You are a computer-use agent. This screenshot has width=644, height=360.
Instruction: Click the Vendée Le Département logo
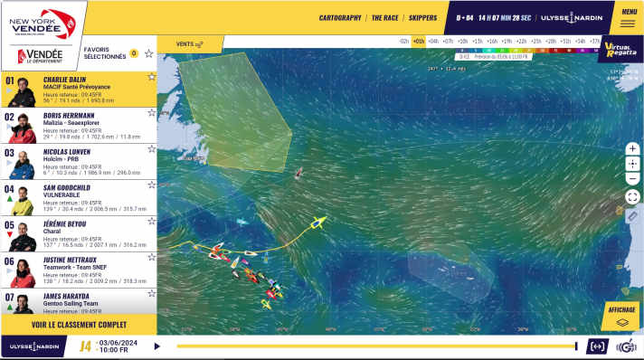[40, 56]
